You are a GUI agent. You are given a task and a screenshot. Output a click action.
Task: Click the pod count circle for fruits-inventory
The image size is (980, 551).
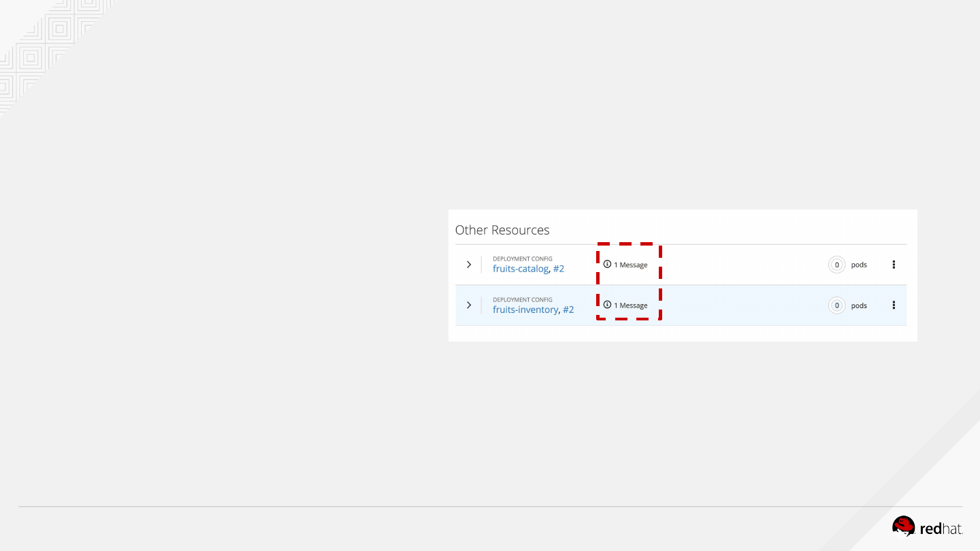point(836,306)
